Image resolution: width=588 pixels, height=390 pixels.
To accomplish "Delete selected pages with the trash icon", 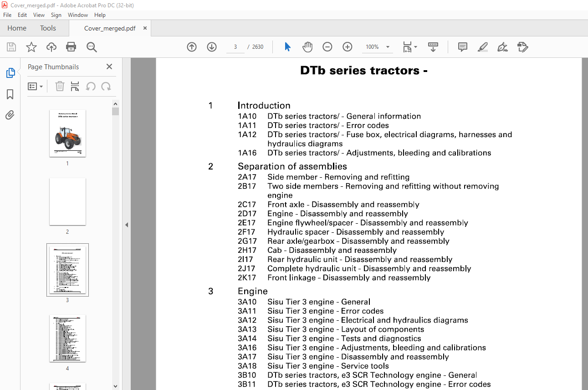I will (x=60, y=86).
